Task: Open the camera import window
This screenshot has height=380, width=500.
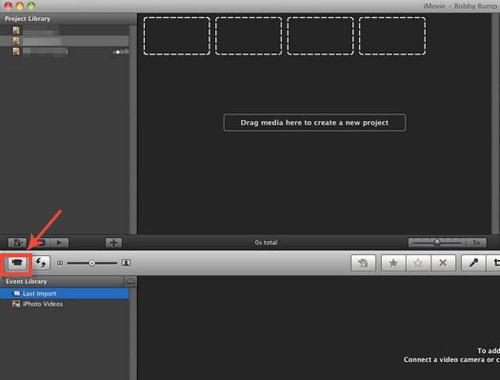Action: 17,263
